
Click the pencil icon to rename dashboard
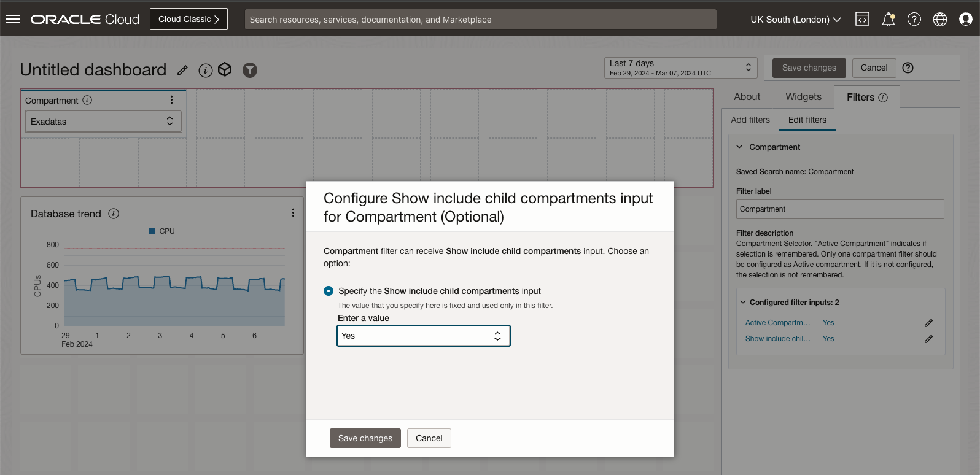(182, 70)
